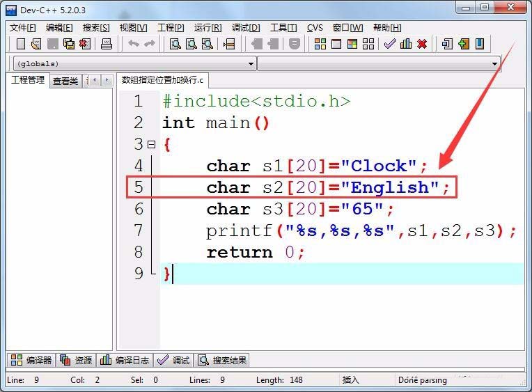This screenshot has height=392, width=532.
Task: Open the 工程[P] menu
Action: pos(171,27)
